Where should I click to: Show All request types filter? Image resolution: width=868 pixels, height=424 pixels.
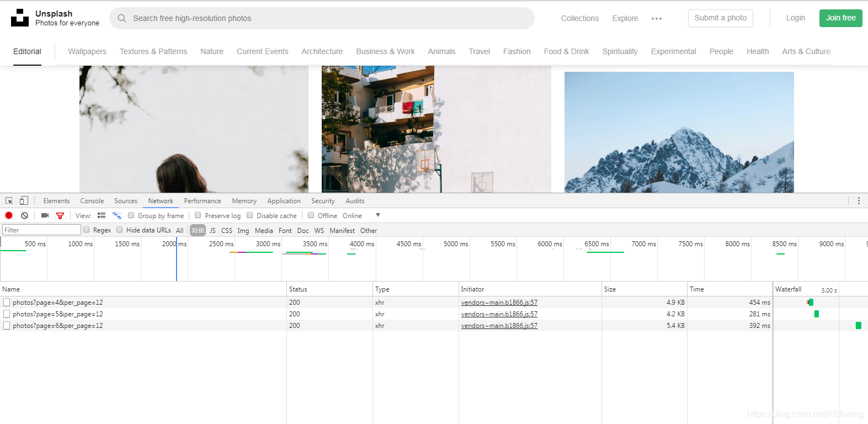click(x=180, y=231)
